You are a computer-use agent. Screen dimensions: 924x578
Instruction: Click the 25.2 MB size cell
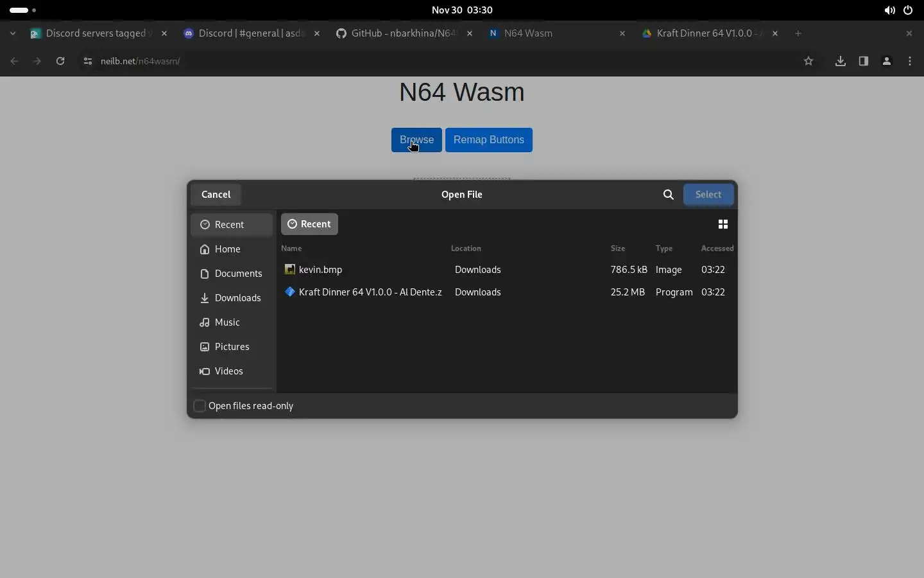tap(628, 292)
